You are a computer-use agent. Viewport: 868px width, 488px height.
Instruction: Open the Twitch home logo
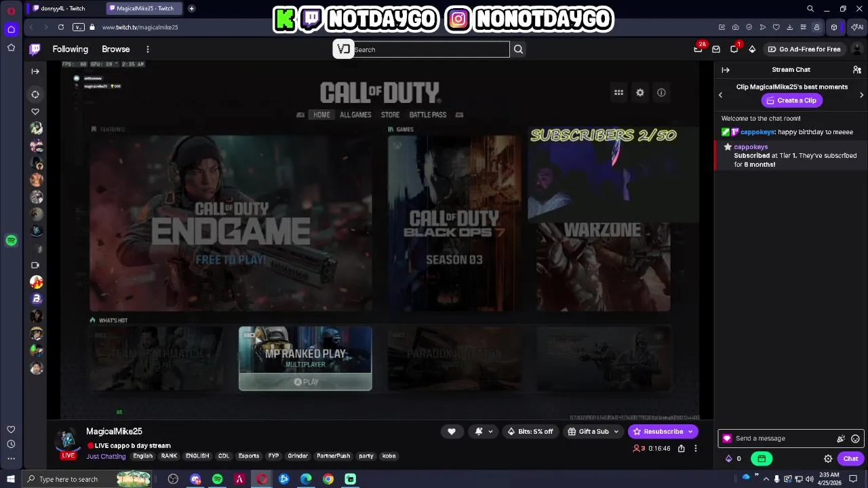[x=35, y=49]
